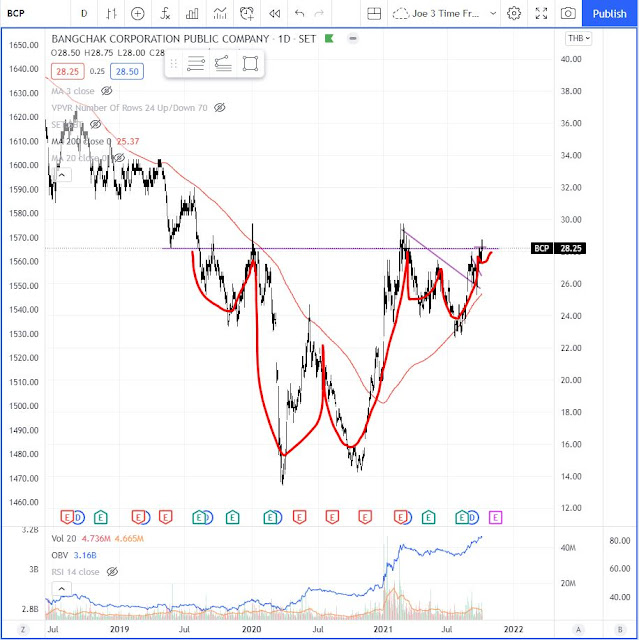Open chart settings with the gear icon
Screen dimensions: 639x640
[514, 13]
